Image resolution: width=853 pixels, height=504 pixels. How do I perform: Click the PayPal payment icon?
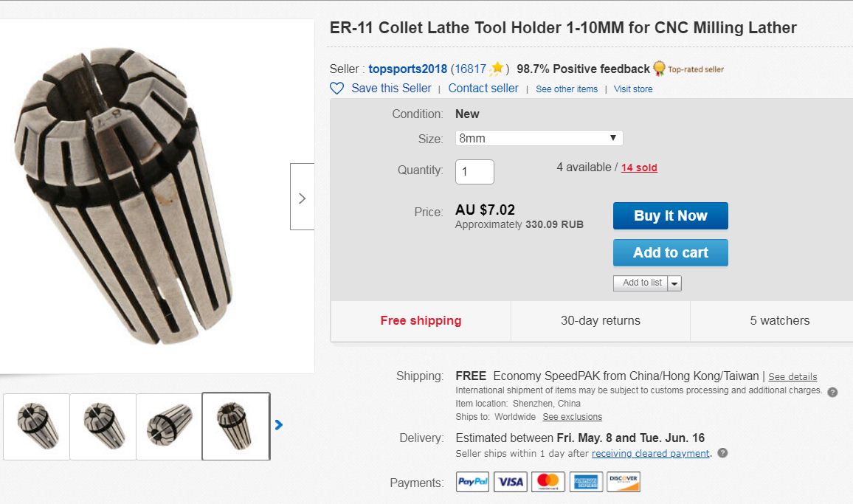point(473,482)
